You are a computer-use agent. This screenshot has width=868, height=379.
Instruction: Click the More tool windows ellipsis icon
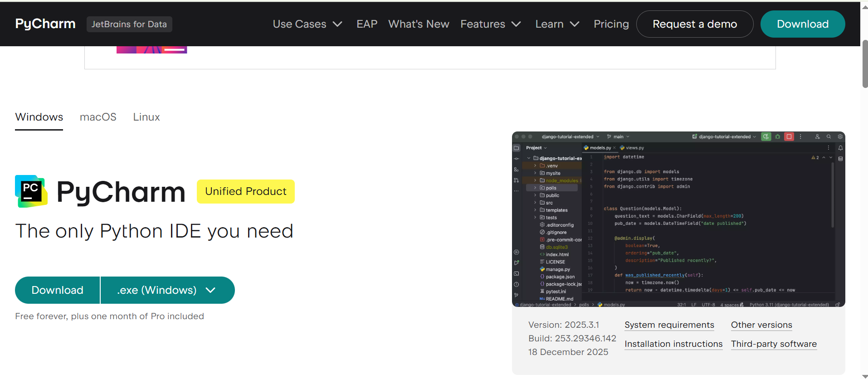click(517, 191)
